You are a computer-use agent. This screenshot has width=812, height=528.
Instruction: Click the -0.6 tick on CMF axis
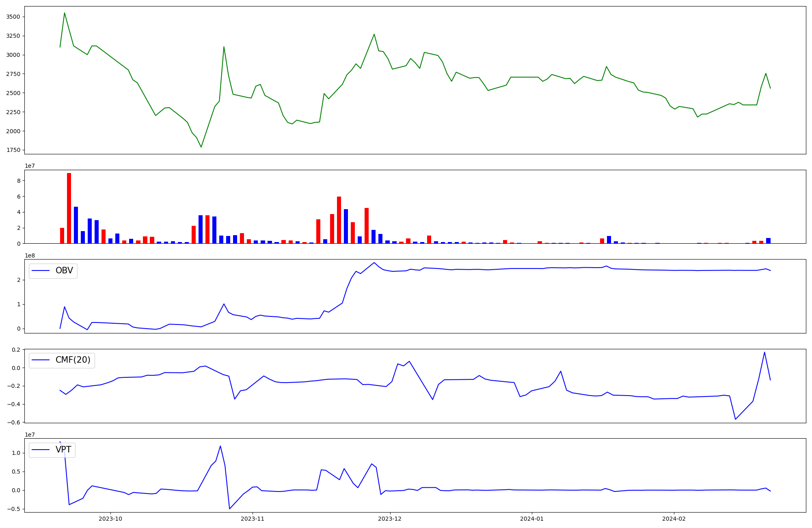click(13, 422)
